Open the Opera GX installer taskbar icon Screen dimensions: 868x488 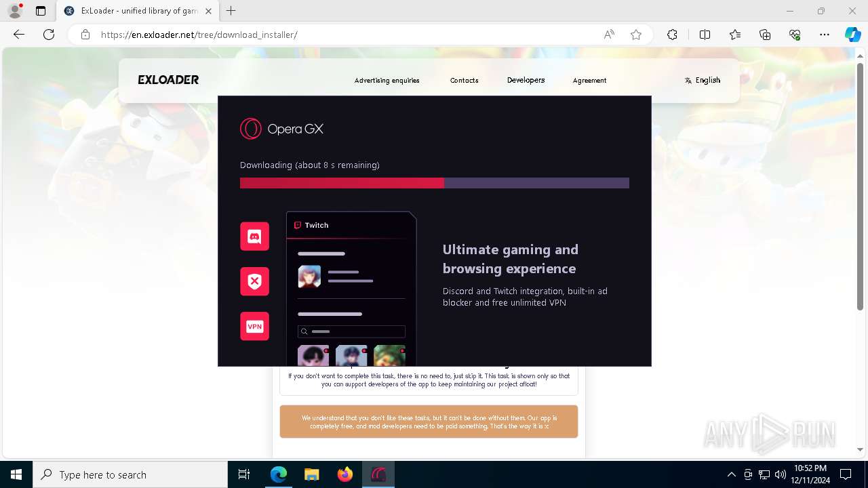tap(378, 474)
